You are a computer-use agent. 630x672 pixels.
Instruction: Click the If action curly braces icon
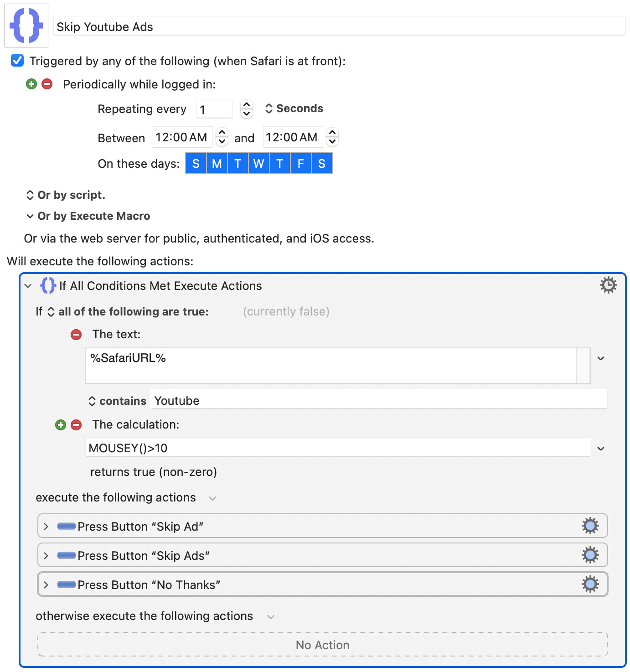[48, 285]
